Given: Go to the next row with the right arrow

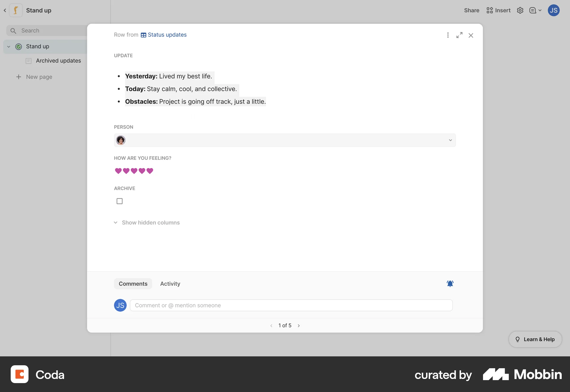Looking at the screenshot, I should click(x=299, y=325).
